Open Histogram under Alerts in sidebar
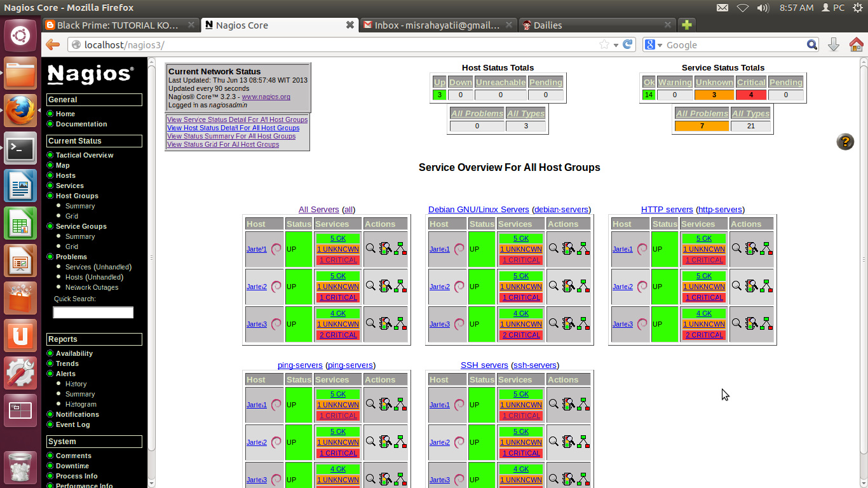The height and width of the screenshot is (488, 868). (x=81, y=404)
